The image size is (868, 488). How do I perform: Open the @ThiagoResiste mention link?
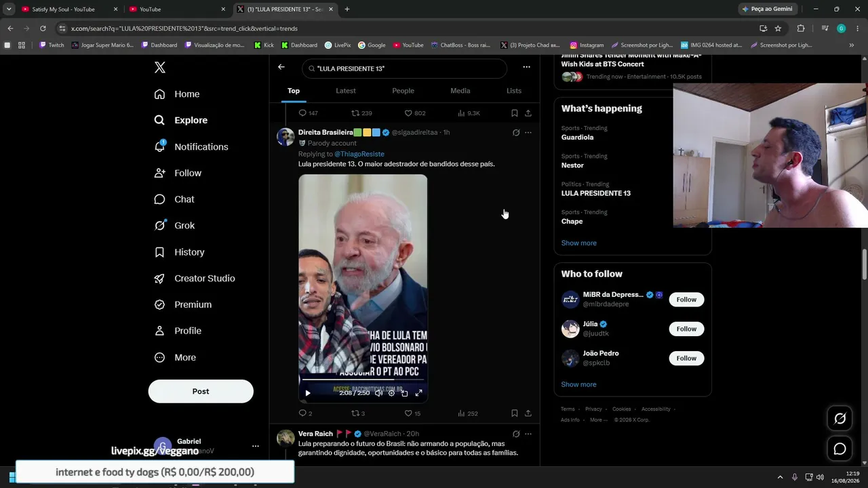pos(359,155)
